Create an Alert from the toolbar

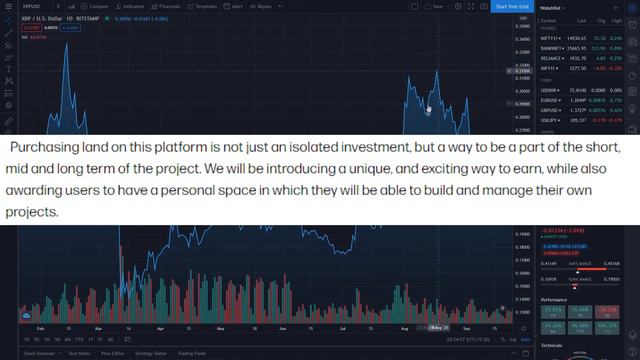(x=233, y=7)
